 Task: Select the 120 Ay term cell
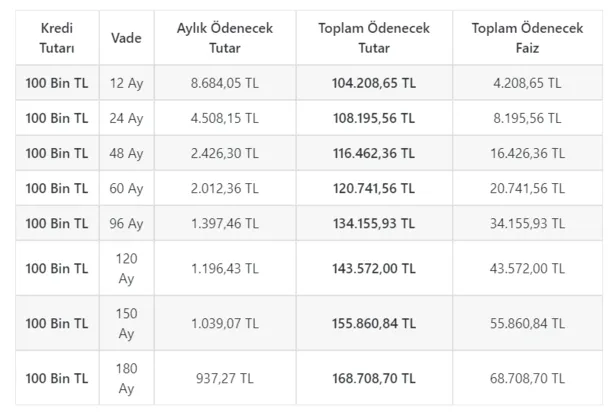point(126,268)
